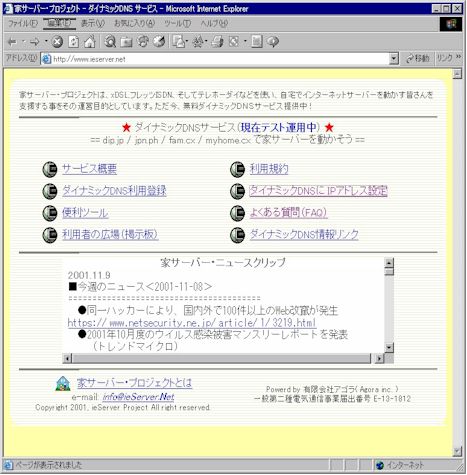The width and height of the screenshot is (467, 475).
Task: Open the よくある質問(FAQ) link
Action: click(289, 212)
